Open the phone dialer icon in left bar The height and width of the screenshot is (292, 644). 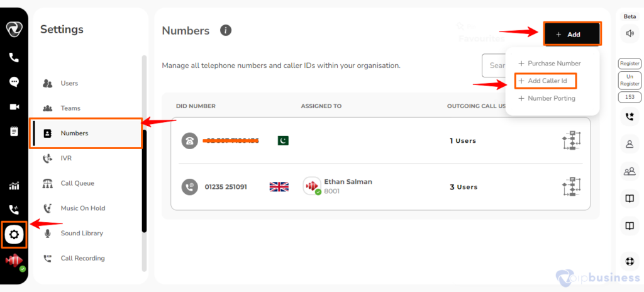point(14,57)
